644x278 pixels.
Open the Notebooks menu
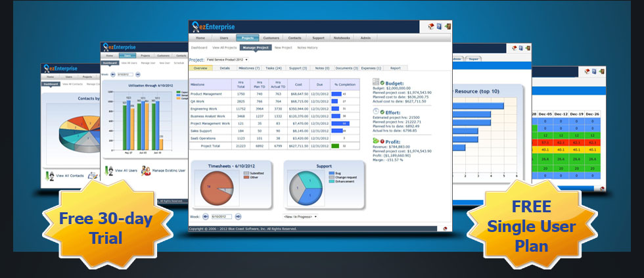pos(342,37)
